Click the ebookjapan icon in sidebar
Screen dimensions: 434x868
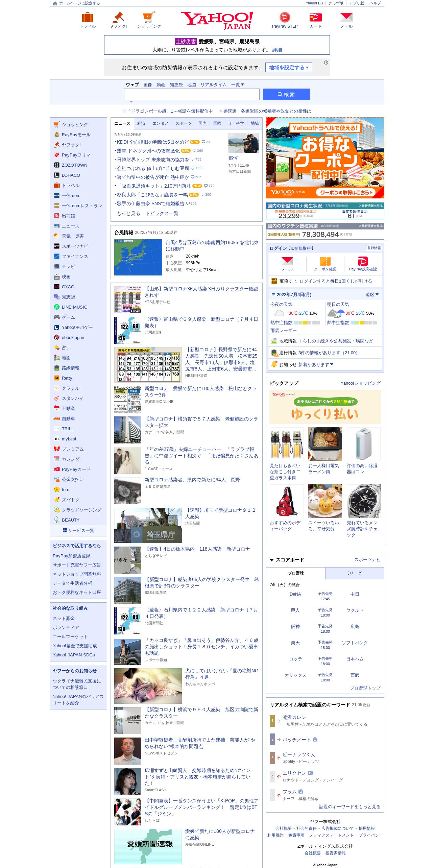tap(56, 337)
